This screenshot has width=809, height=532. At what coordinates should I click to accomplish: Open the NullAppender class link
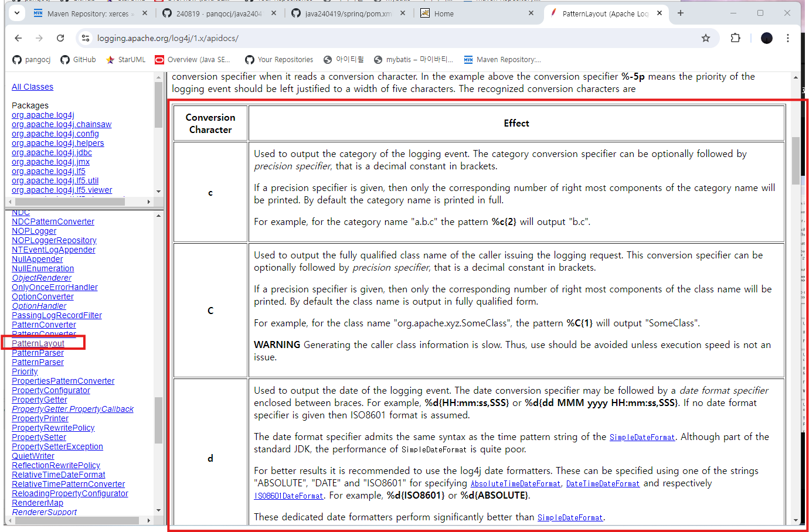(x=38, y=259)
